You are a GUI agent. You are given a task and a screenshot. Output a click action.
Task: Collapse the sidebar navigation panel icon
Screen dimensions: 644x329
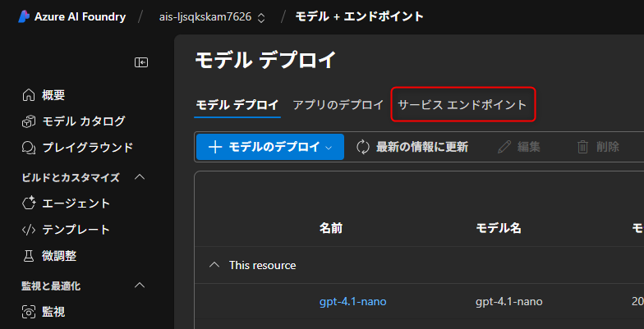(x=141, y=62)
